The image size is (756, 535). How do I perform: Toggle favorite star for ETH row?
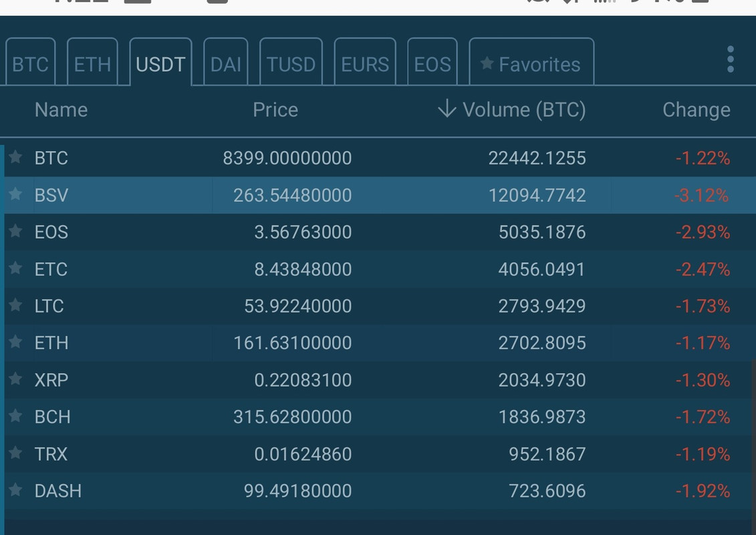point(15,341)
